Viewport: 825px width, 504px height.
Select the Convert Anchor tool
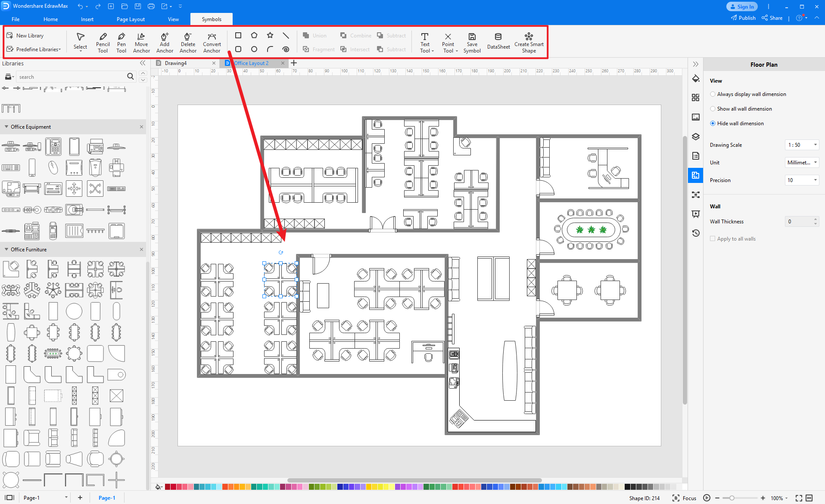212,41
